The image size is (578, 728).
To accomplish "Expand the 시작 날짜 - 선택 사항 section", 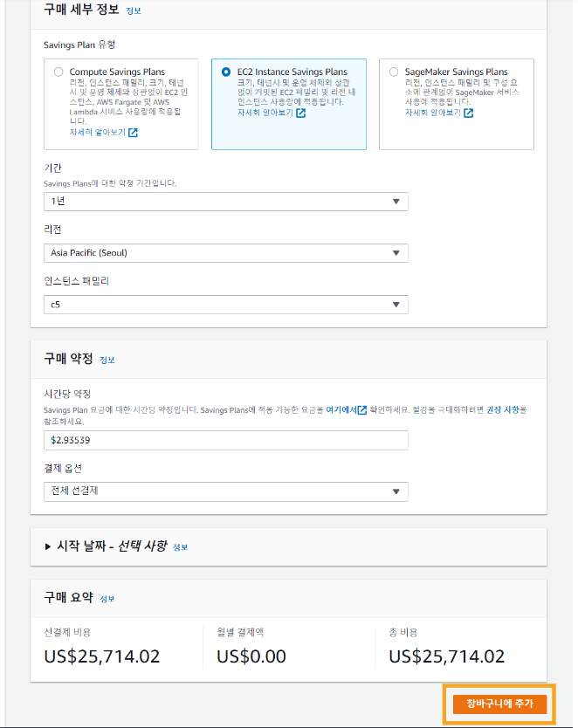I will [48, 546].
